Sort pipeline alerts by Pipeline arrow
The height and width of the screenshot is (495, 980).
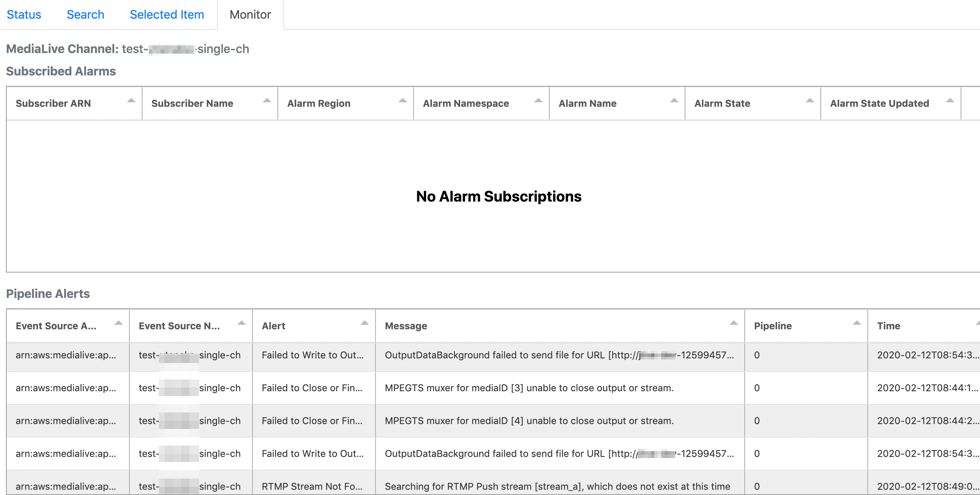856,323
